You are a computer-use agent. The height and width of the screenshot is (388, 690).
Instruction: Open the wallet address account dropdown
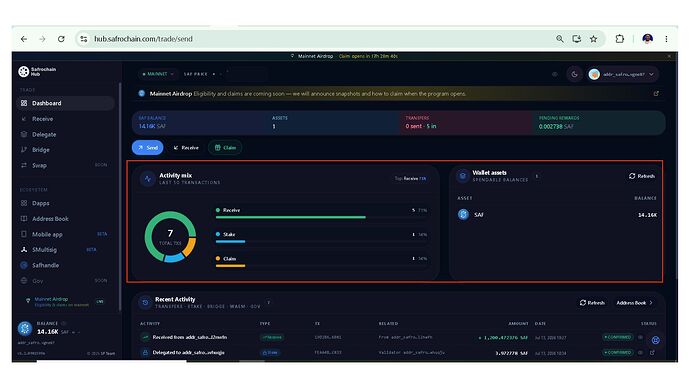pyautogui.click(x=623, y=74)
